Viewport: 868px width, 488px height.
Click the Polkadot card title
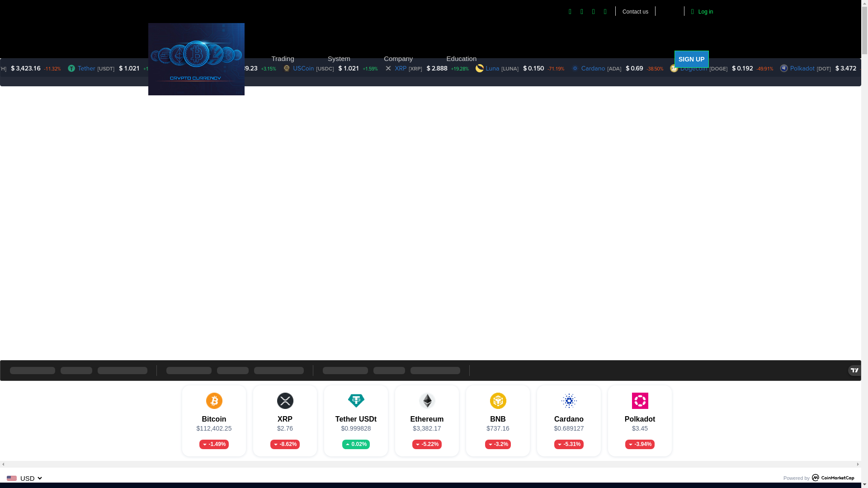[640, 419]
